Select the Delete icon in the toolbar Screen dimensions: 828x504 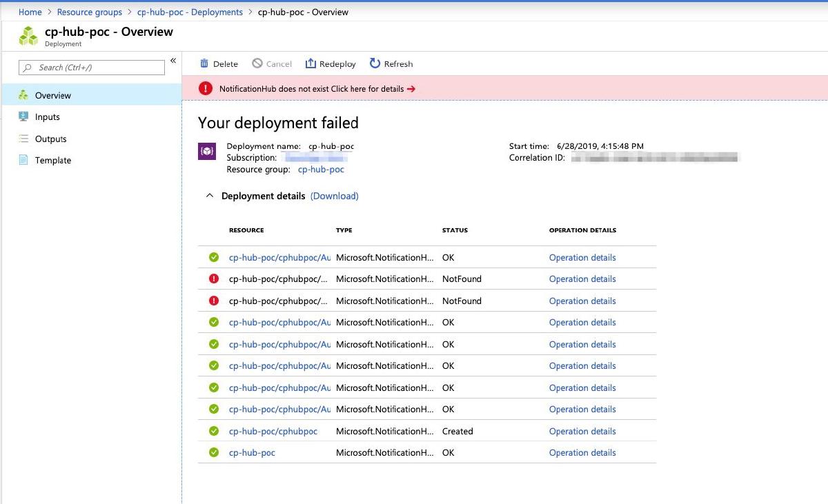coord(204,63)
